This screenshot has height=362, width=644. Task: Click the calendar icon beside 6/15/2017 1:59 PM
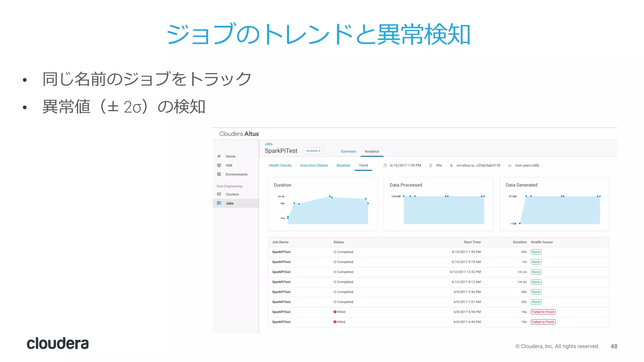[x=385, y=165]
